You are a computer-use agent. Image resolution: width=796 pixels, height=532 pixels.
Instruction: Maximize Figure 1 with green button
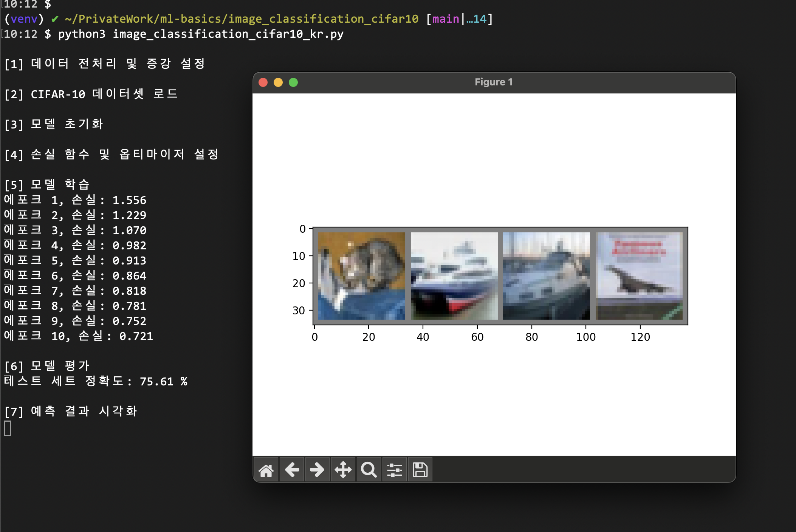[x=293, y=82]
